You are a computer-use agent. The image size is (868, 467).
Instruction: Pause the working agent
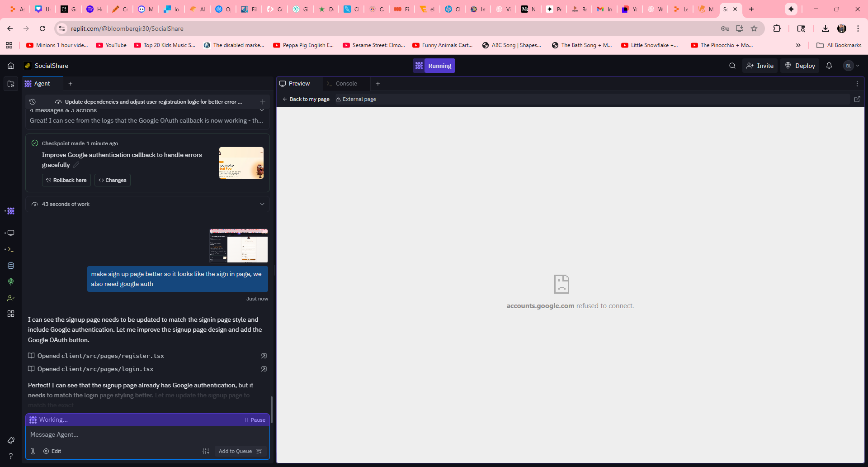pos(255,420)
